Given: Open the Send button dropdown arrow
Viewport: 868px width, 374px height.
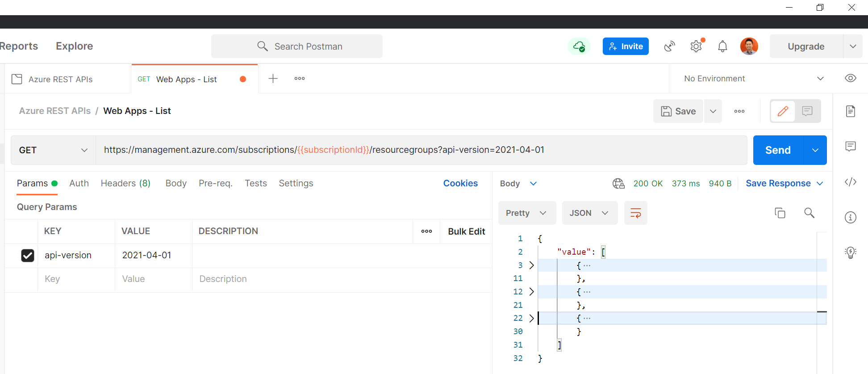Looking at the screenshot, I should [x=815, y=150].
